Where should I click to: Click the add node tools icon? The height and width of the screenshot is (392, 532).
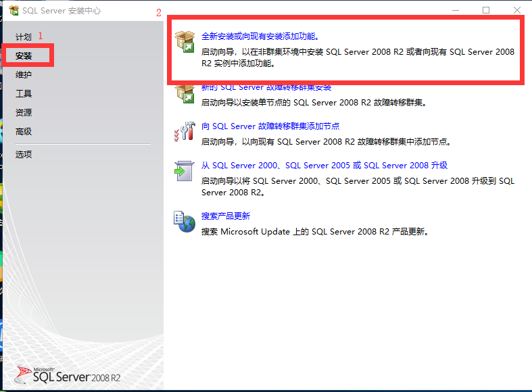click(x=185, y=132)
